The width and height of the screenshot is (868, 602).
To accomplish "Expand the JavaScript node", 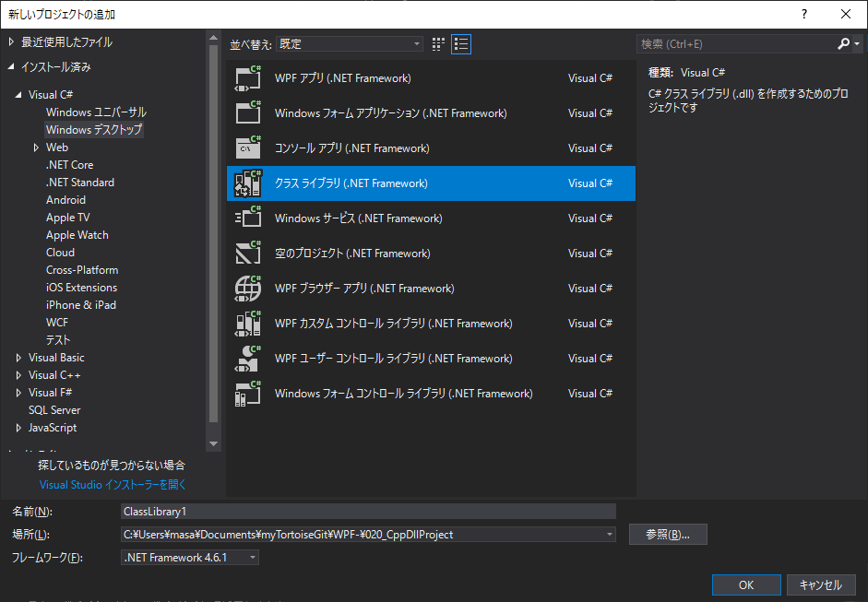I will coord(18,428).
